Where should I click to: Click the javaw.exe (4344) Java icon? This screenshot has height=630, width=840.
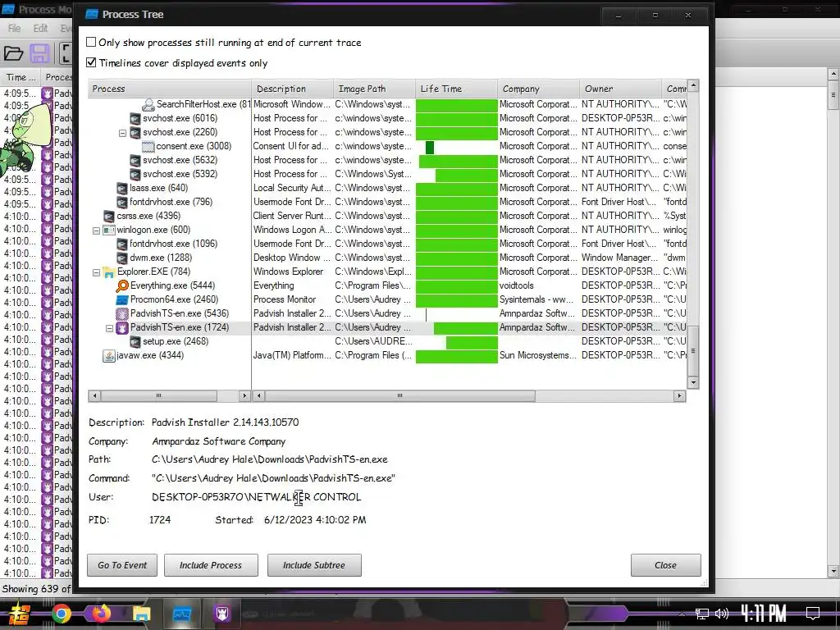[109, 356]
